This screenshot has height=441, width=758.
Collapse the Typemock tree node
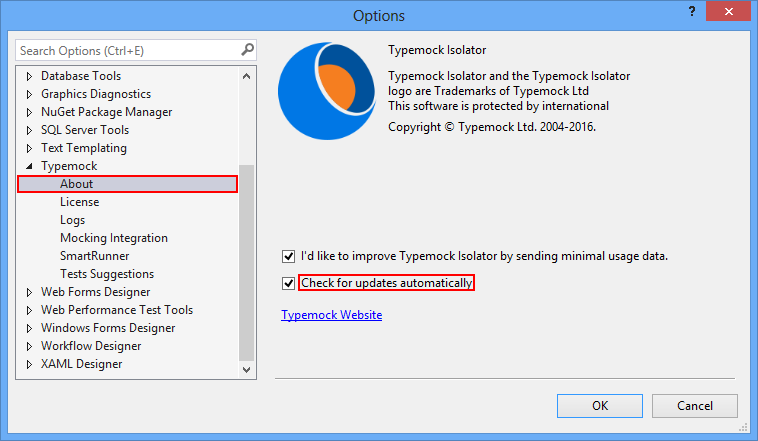pyautogui.click(x=30, y=166)
